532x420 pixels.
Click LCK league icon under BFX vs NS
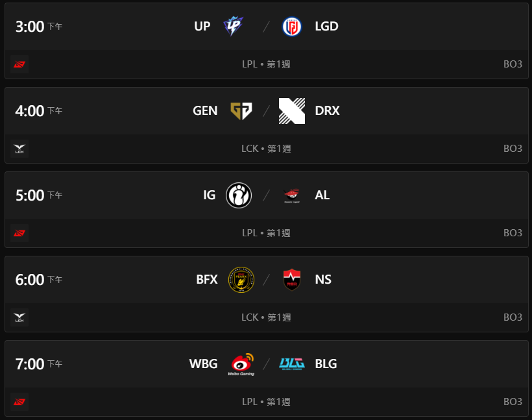click(x=19, y=317)
